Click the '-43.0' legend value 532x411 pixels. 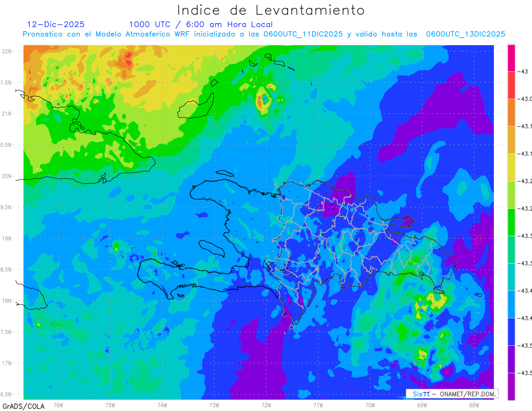click(x=526, y=99)
